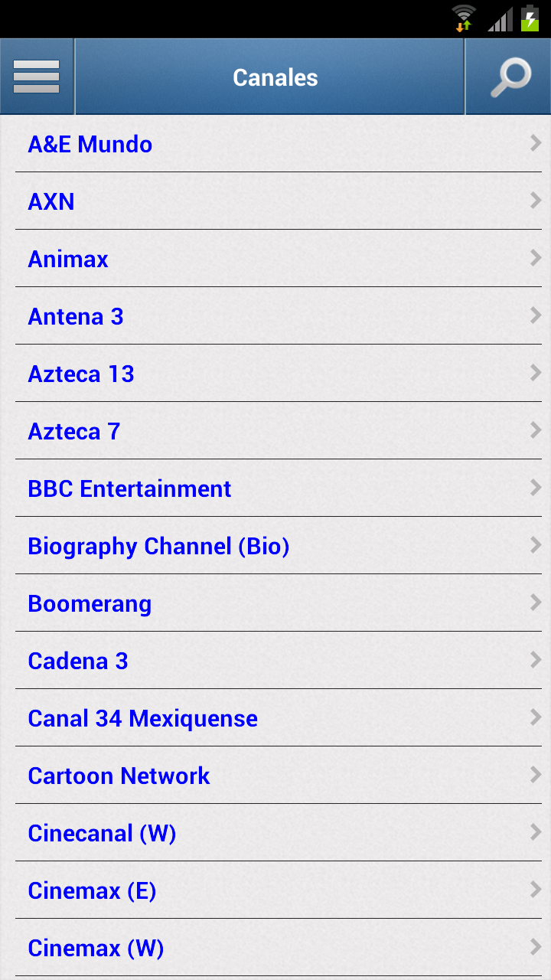
Task: Tap the chevron on Cinemax (W)
Action: coord(535,947)
